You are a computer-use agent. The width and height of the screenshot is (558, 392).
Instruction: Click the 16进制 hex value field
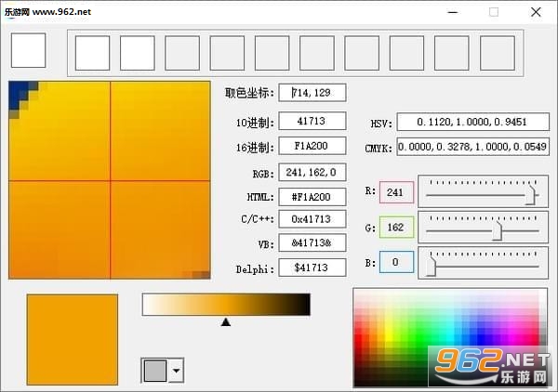[x=312, y=146]
